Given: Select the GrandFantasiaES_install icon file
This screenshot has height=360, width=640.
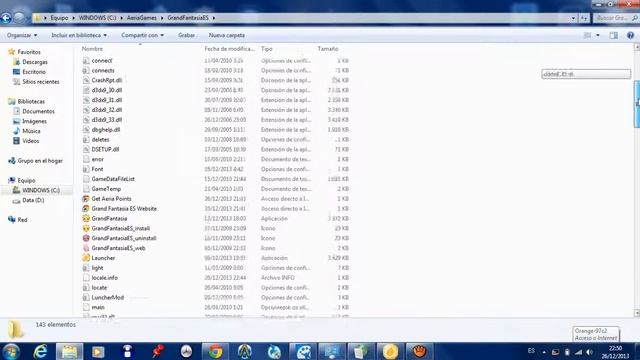Looking at the screenshot, I should 86,229.
